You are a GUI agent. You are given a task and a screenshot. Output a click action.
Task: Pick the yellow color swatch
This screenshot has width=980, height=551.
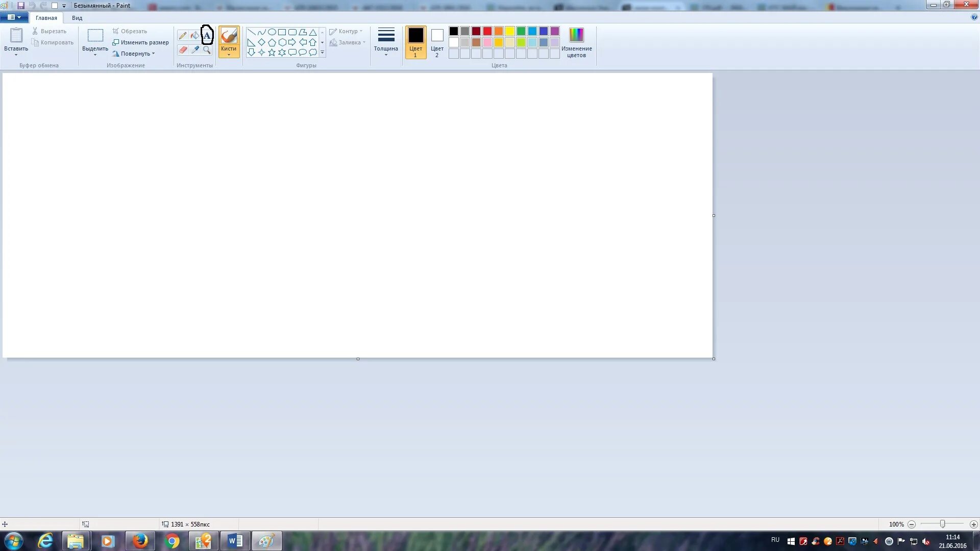[510, 31]
